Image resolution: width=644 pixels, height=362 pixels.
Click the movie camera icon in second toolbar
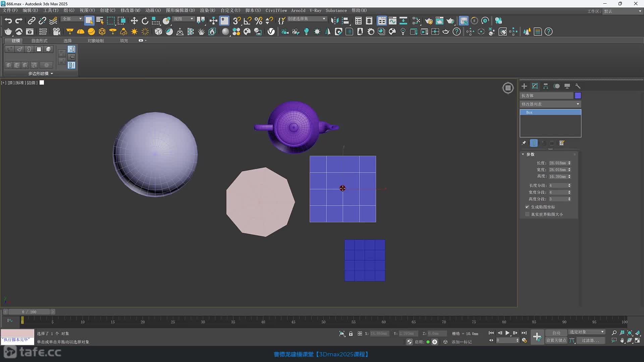click(x=56, y=32)
